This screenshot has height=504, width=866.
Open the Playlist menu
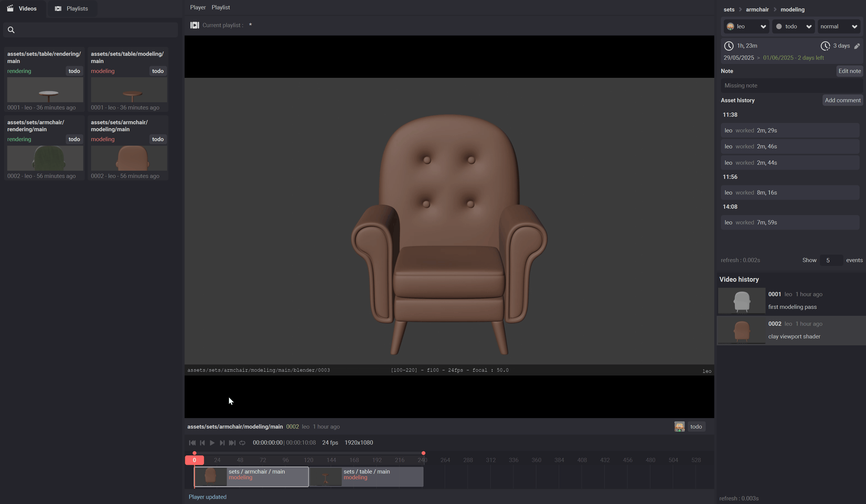point(220,7)
